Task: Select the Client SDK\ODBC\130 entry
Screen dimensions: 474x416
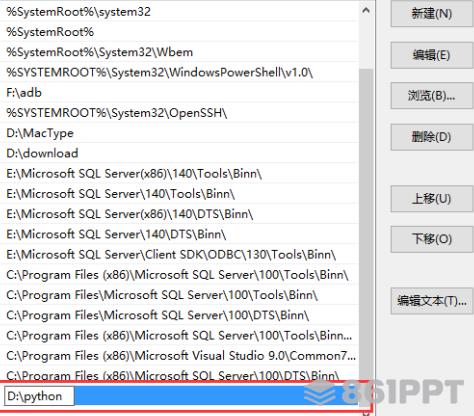Action: click(179, 254)
